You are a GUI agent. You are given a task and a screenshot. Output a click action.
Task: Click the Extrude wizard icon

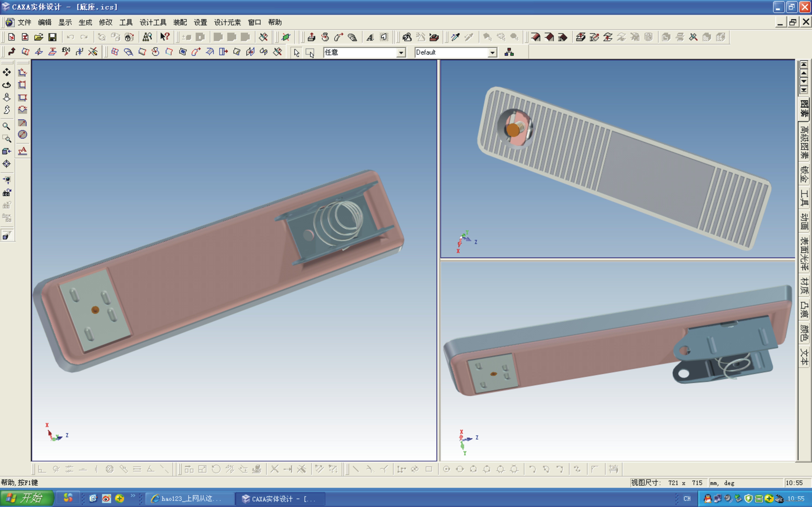click(311, 37)
